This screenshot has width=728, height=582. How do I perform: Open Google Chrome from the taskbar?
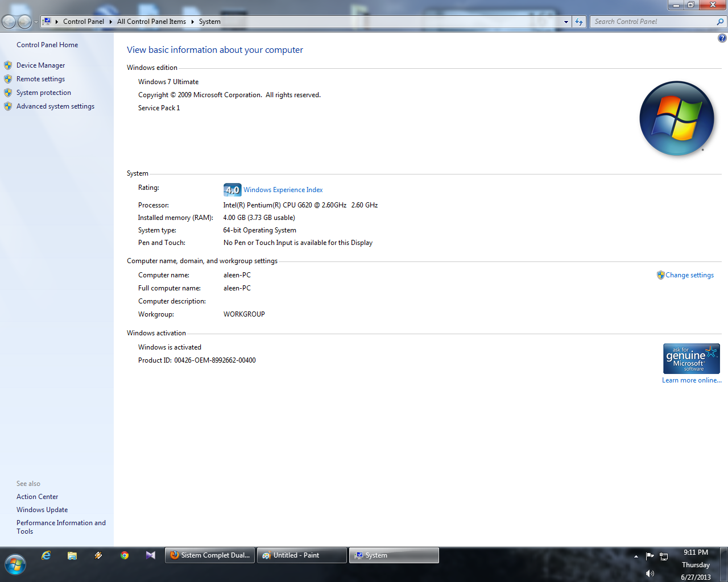click(x=125, y=555)
